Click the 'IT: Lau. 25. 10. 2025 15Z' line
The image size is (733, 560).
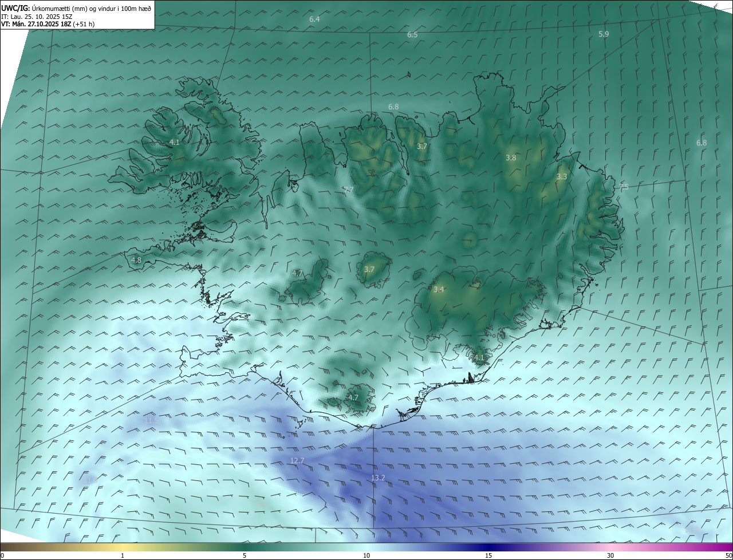click(37, 16)
